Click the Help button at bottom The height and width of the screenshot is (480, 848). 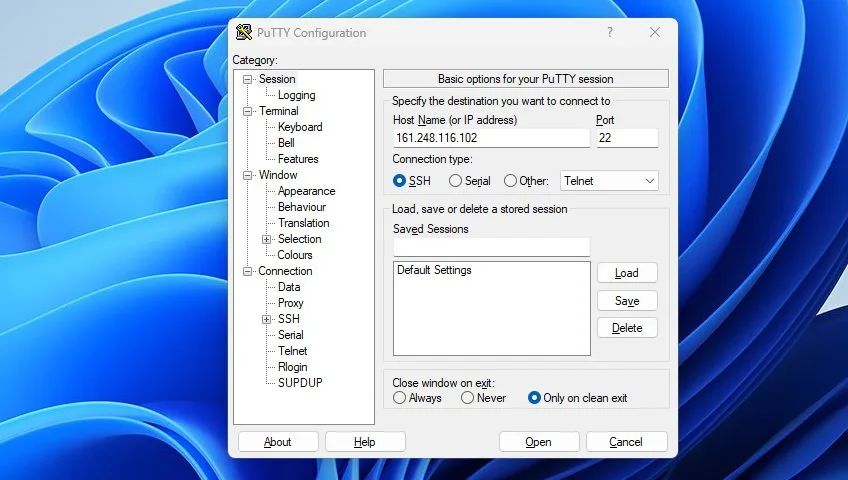point(365,442)
